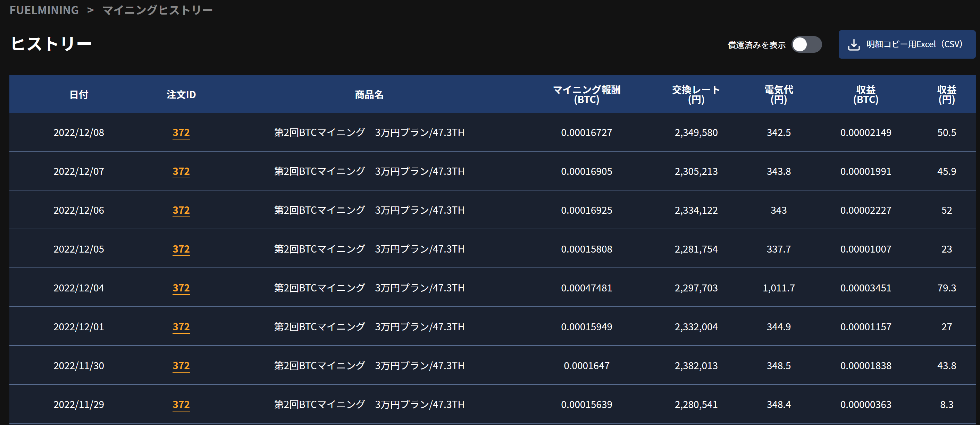Click the 商品名 column header

369,94
